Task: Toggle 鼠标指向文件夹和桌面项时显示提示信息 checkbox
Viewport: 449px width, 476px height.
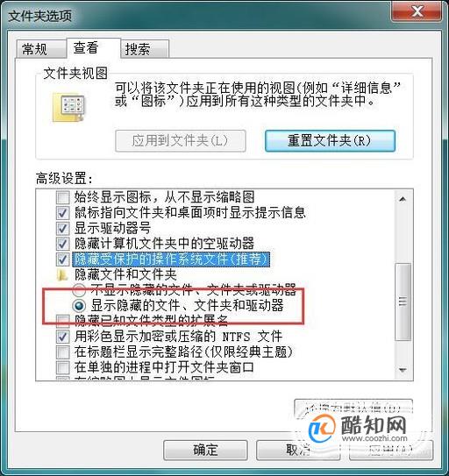Action: 62,213
